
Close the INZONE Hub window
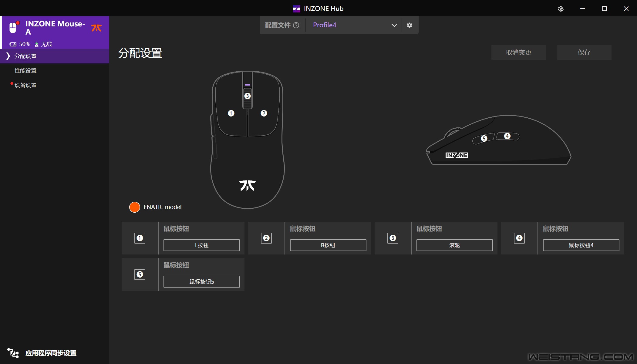pyautogui.click(x=626, y=9)
